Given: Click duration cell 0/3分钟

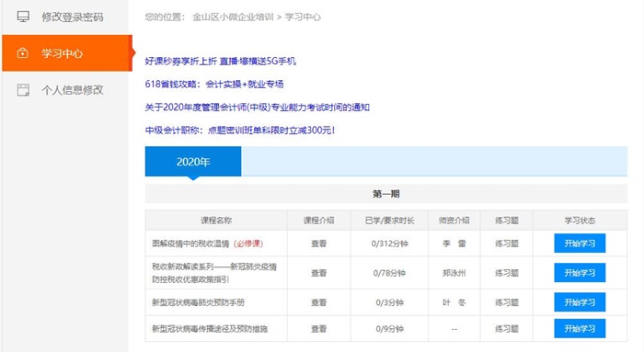Looking at the screenshot, I should tap(389, 302).
